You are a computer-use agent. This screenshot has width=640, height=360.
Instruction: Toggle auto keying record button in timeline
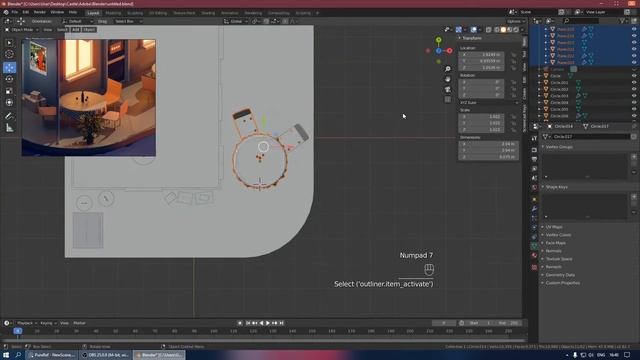point(240,323)
